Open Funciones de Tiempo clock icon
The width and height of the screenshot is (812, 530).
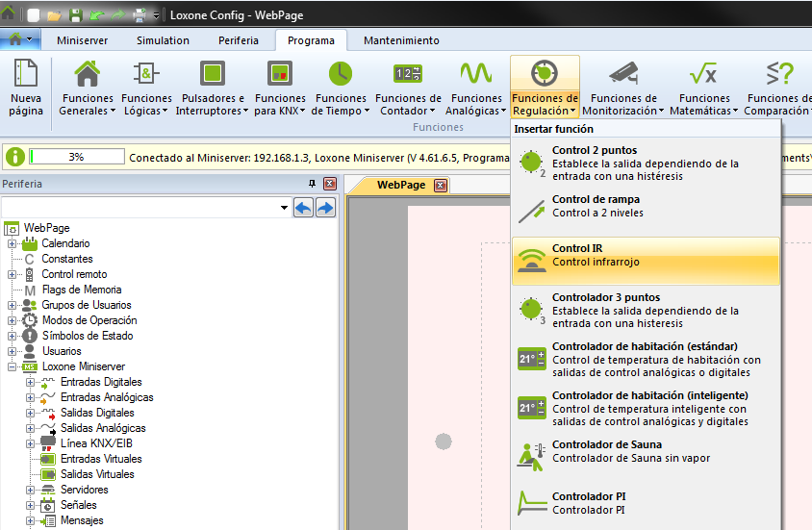tap(341, 74)
